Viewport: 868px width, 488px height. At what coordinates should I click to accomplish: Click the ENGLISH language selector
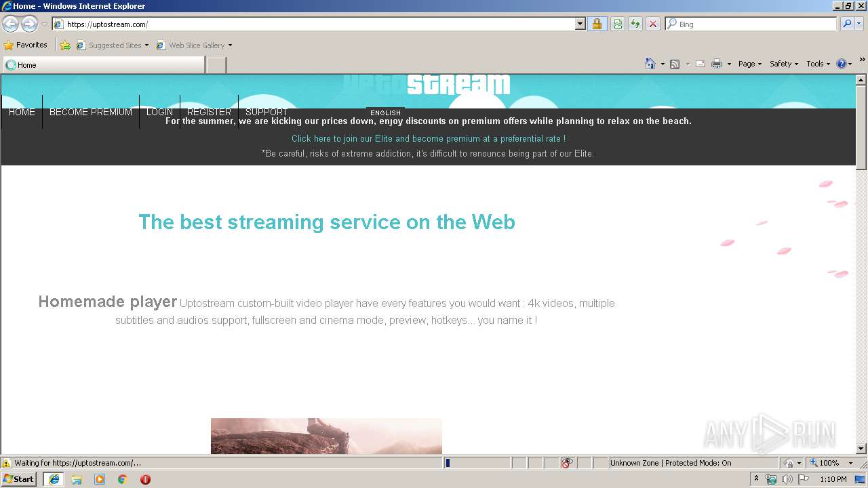point(385,113)
